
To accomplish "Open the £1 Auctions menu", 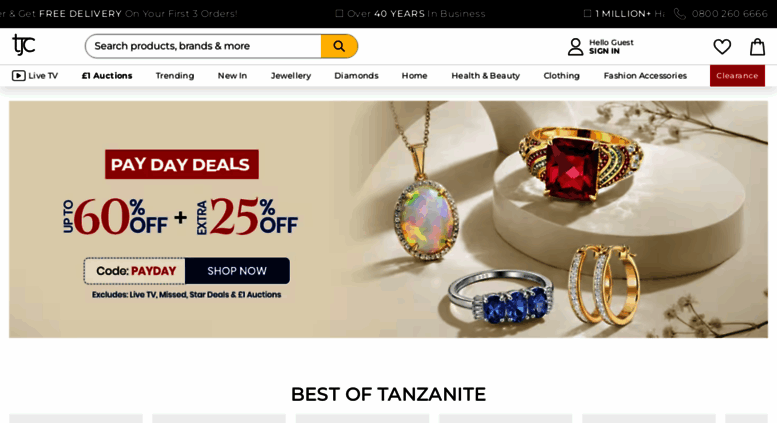I will pos(107,75).
